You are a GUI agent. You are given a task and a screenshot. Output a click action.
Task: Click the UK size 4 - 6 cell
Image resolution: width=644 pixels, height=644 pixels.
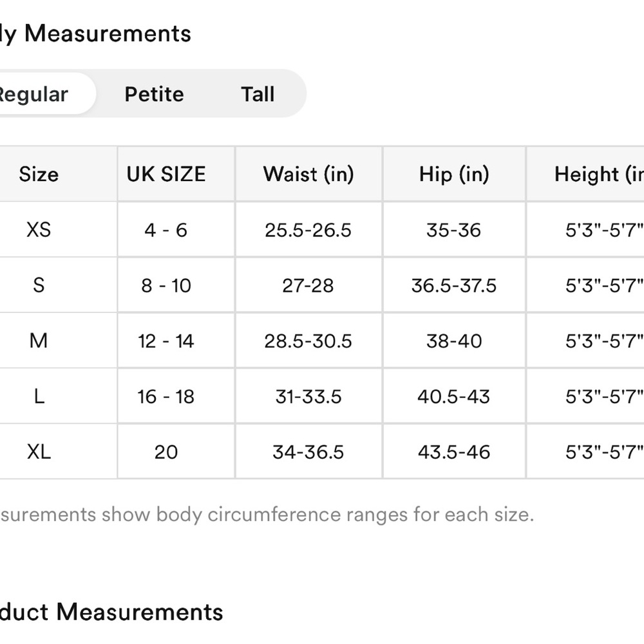(x=166, y=230)
